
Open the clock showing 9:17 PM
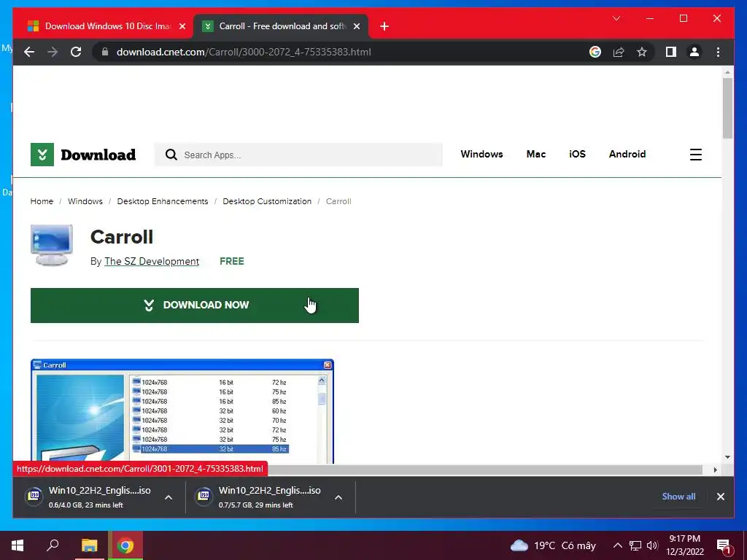click(684, 545)
